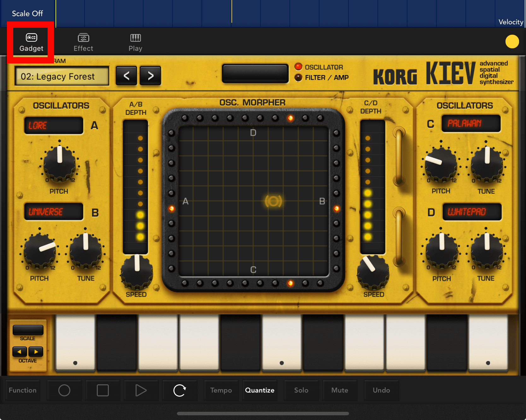
Task: Click oscillator D PITCH knob
Action: click(x=442, y=251)
